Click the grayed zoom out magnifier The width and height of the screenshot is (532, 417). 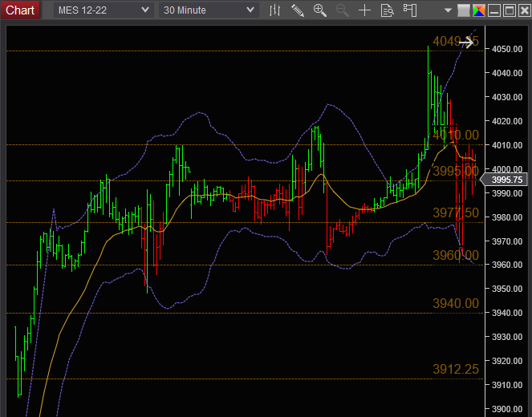343,10
